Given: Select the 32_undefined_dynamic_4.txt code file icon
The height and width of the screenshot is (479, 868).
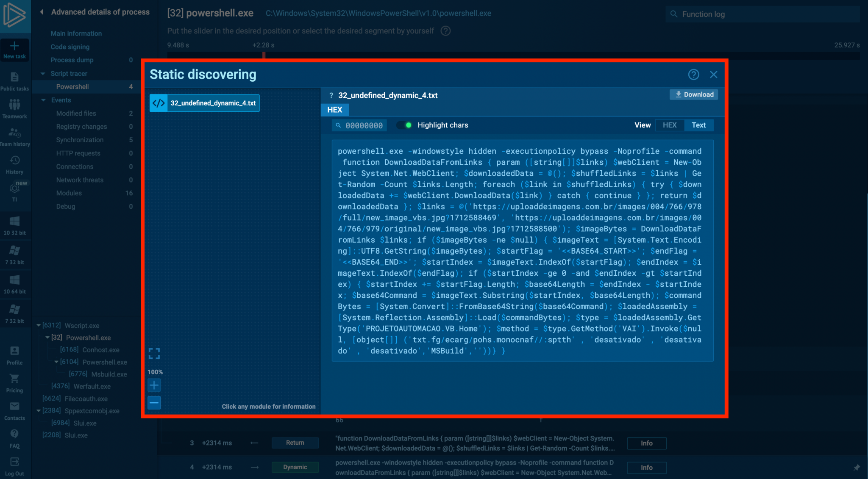Looking at the screenshot, I should coord(159,103).
